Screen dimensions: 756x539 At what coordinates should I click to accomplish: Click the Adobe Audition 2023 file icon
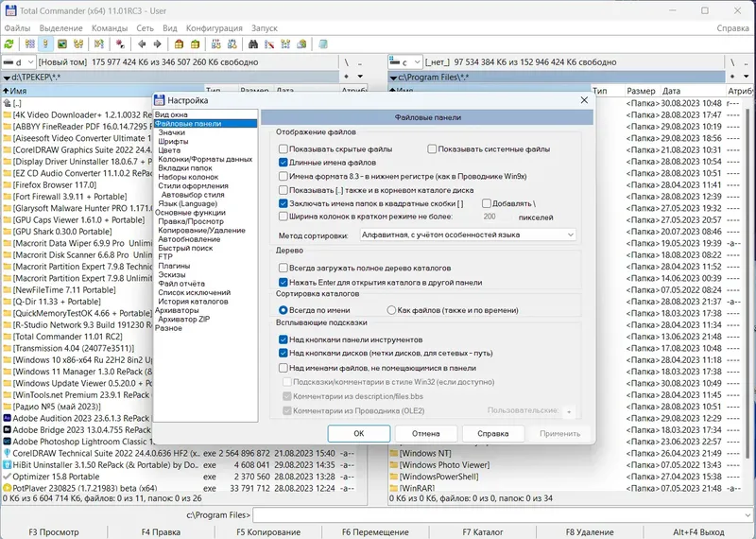(x=7, y=418)
